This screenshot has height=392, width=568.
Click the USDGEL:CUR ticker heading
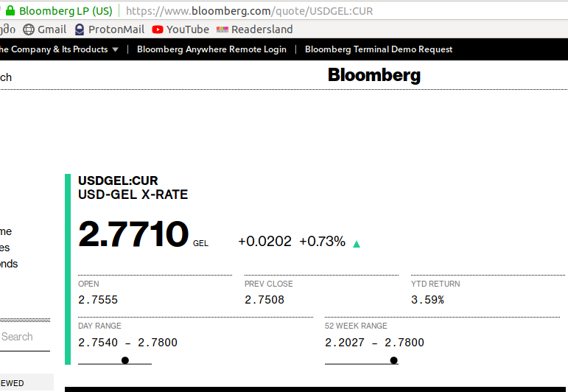pos(118,181)
